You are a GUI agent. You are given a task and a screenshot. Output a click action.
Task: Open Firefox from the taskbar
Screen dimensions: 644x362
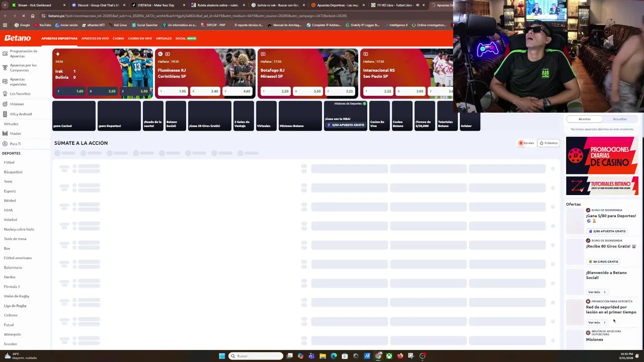tap(400, 356)
